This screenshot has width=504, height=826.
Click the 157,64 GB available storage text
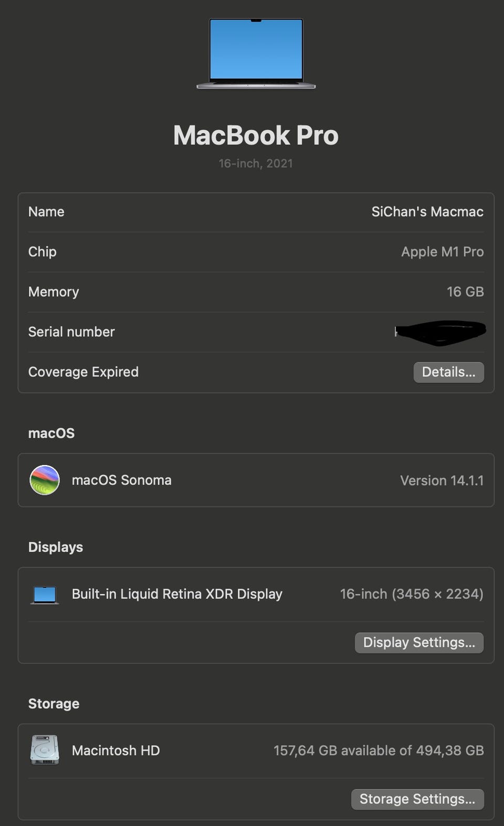[378, 750]
